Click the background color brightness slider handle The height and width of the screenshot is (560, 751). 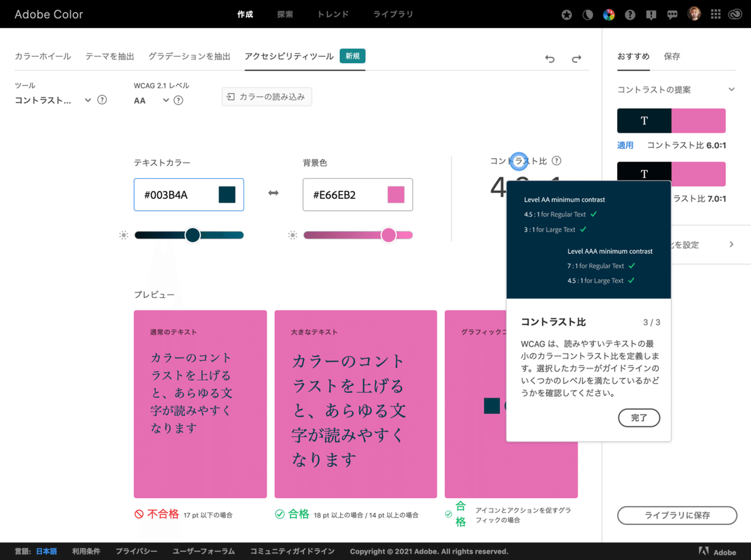click(389, 235)
